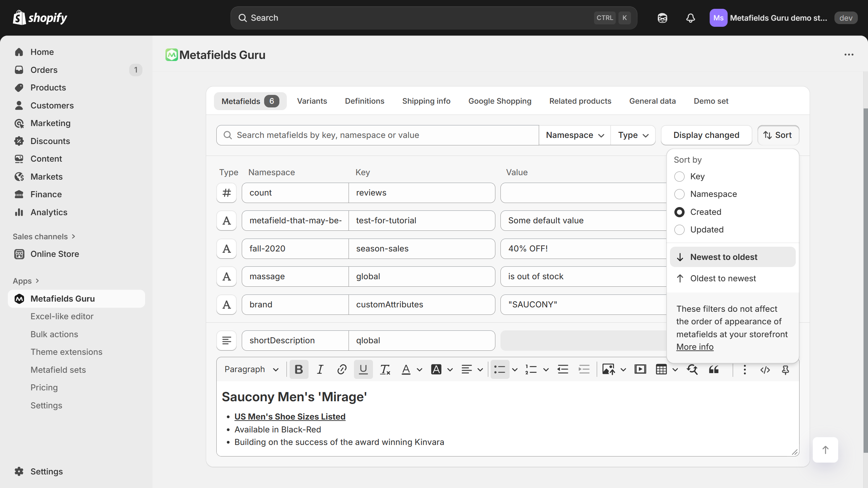This screenshot has height=488, width=868.
Task: Select the Updated sort radio button
Action: coord(679,230)
